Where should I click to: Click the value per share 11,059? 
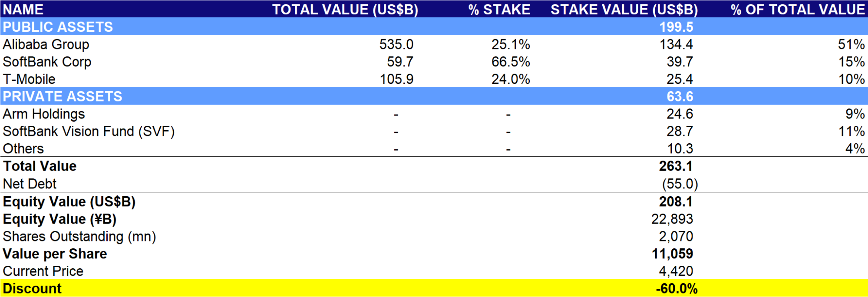tap(672, 254)
